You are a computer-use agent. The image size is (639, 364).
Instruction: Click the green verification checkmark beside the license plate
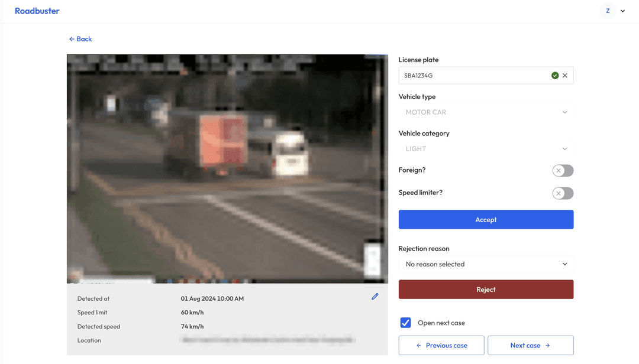click(x=555, y=75)
